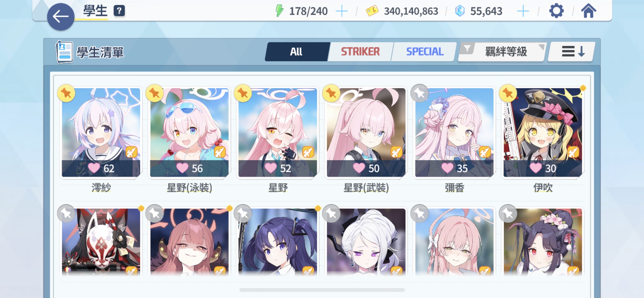Image resolution: width=644 pixels, height=298 pixels.
Task: Pin the student 彌香 using gray pin
Action: click(x=420, y=93)
